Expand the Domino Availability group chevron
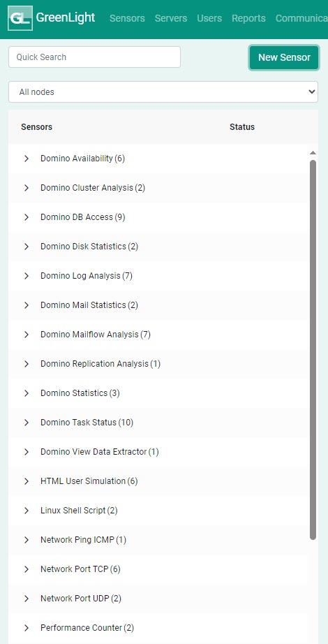This screenshot has height=644, width=328. coord(27,159)
